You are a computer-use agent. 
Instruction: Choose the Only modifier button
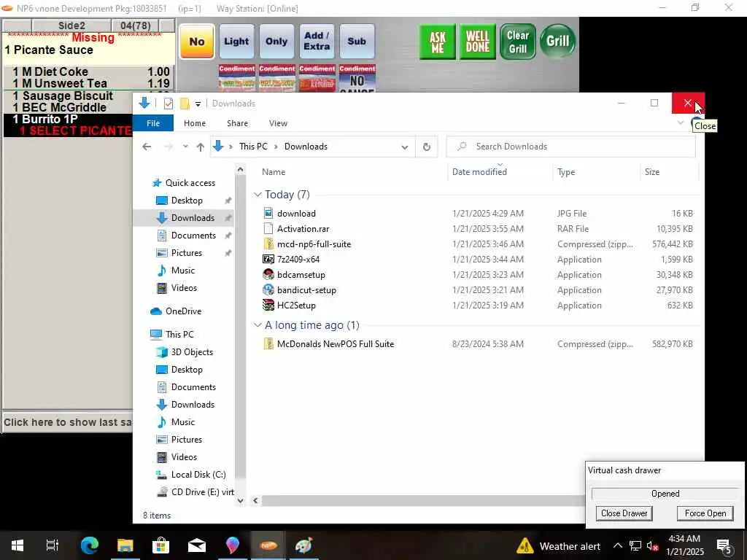tap(276, 42)
